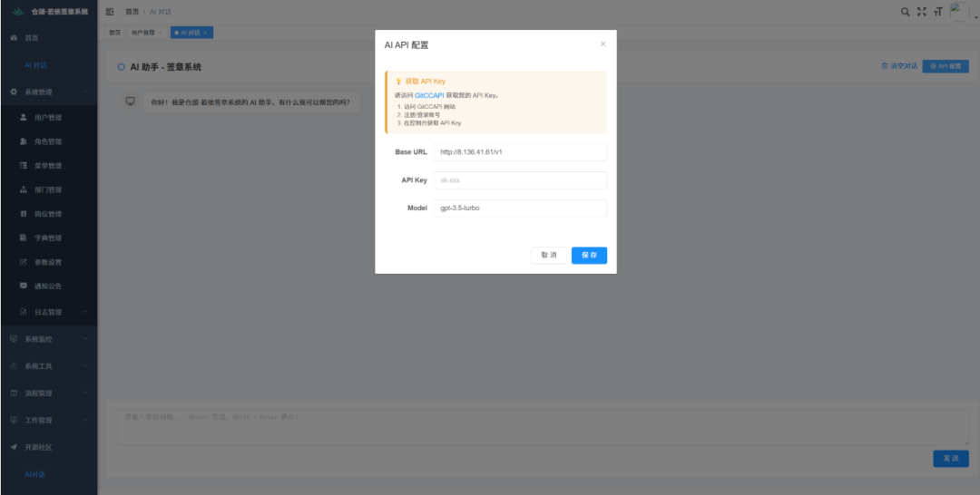Click the 发送 send button

[951, 458]
